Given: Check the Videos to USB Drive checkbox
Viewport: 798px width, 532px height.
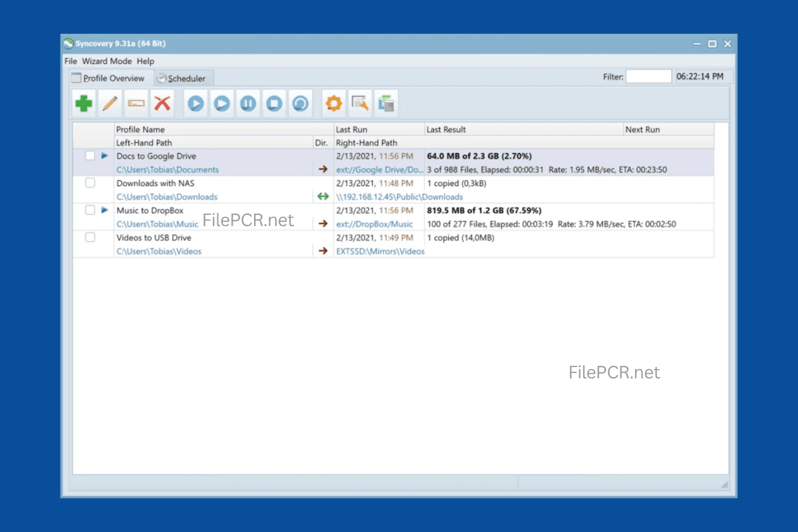Looking at the screenshot, I should tap(90, 237).
